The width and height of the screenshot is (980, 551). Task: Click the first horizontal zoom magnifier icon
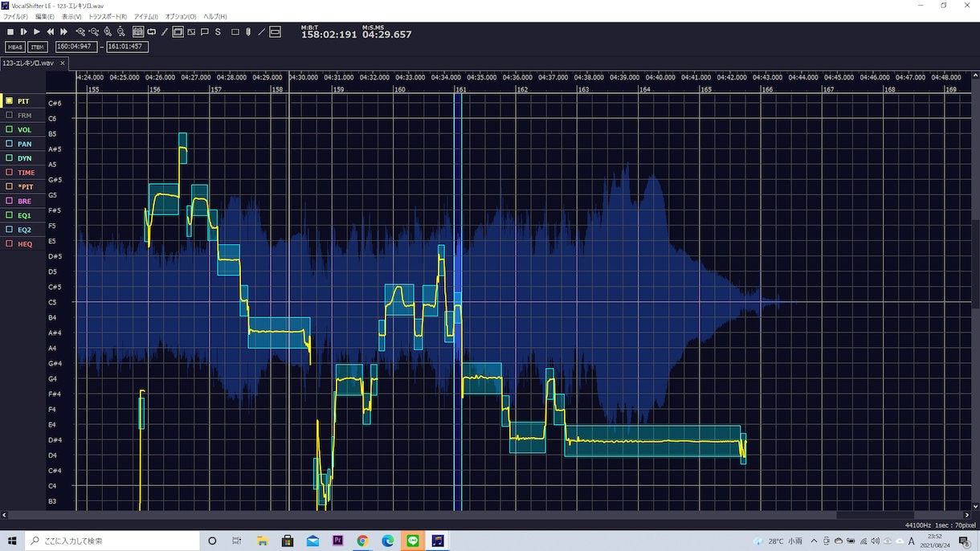80,32
